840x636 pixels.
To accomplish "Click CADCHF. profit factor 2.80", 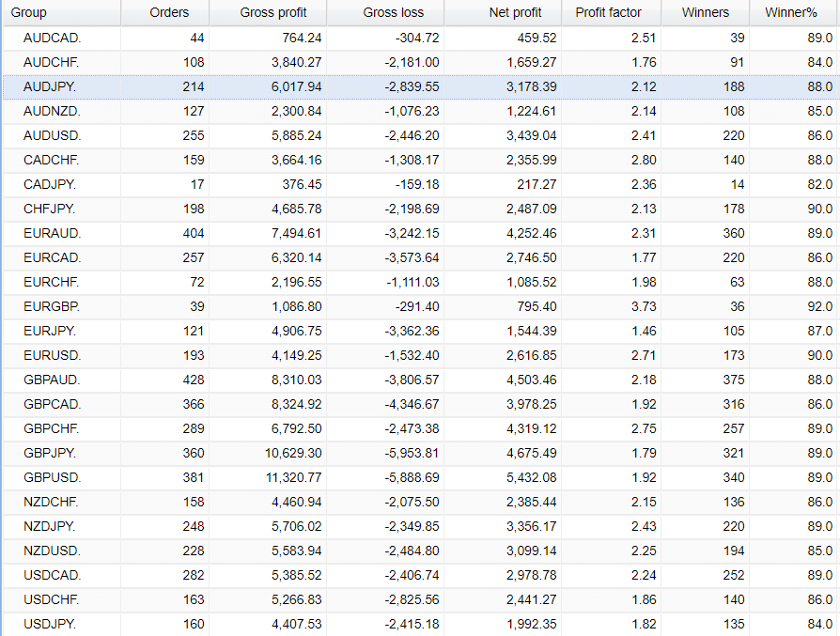I will pos(642,160).
